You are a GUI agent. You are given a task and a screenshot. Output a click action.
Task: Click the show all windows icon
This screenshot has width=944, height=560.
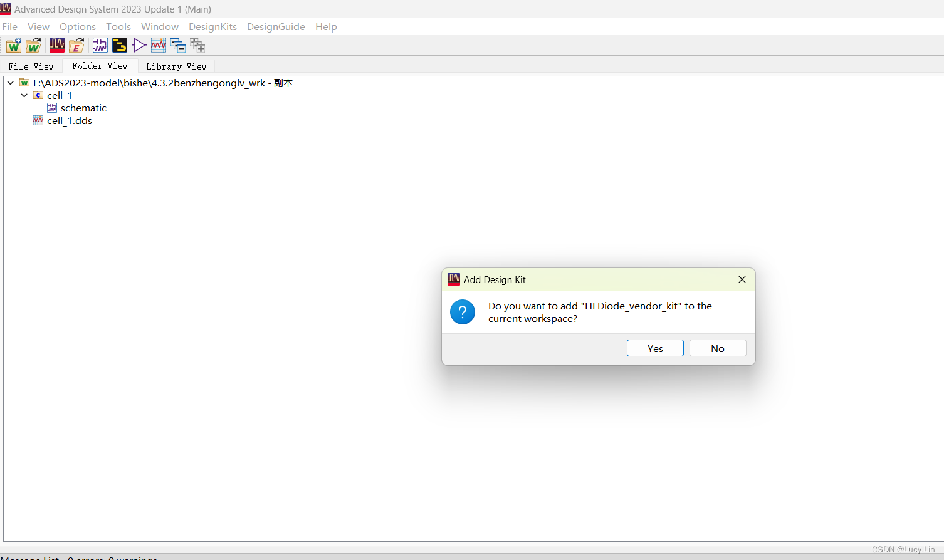coord(197,45)
